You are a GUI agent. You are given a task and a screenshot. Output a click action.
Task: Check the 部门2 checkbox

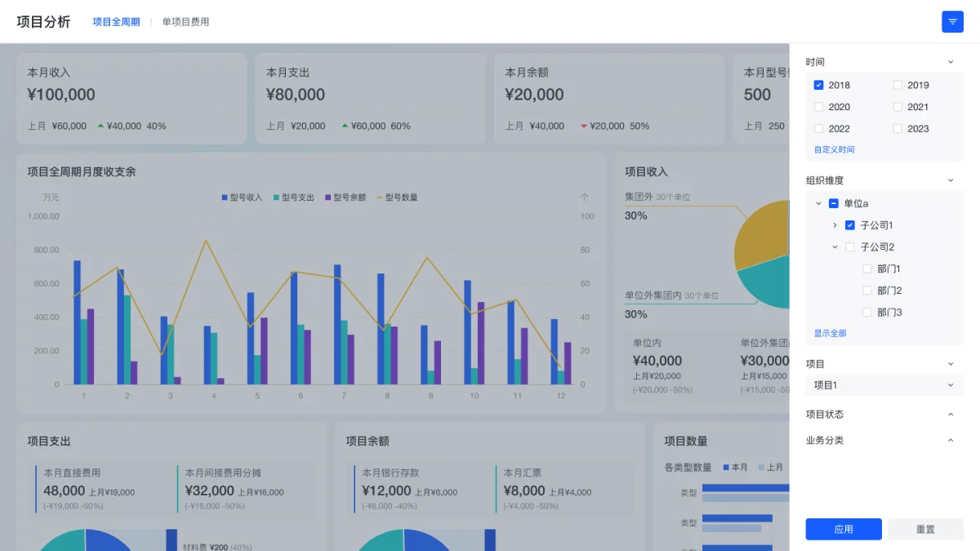pos(867,291)
